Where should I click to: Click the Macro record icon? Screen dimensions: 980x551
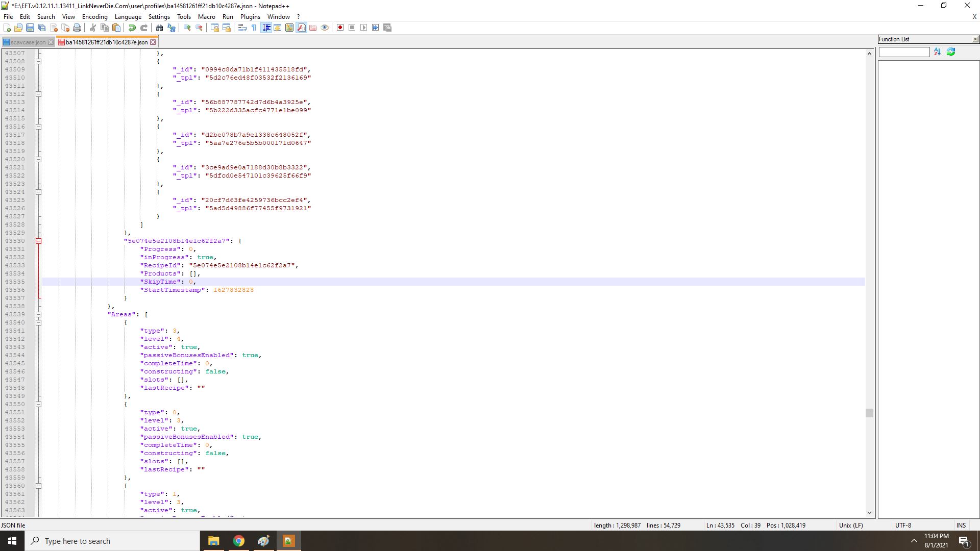(339, 28)
